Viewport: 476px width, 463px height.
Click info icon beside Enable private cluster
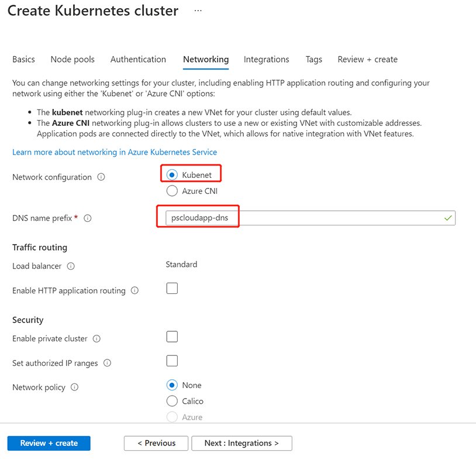(96, 339)
